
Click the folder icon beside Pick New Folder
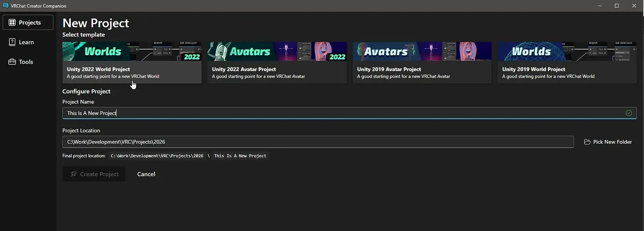(587, 142)
